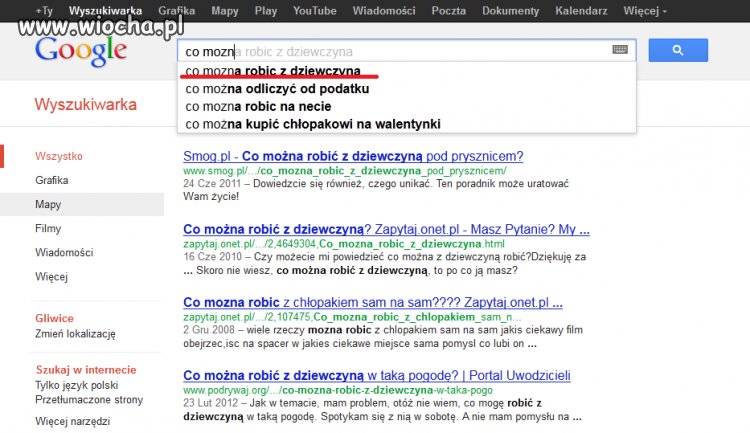The width and height of the screenshot is (750, 433).
Task: Click the Wyszukiwarka red heading
Action: click(x=86, y=104)
